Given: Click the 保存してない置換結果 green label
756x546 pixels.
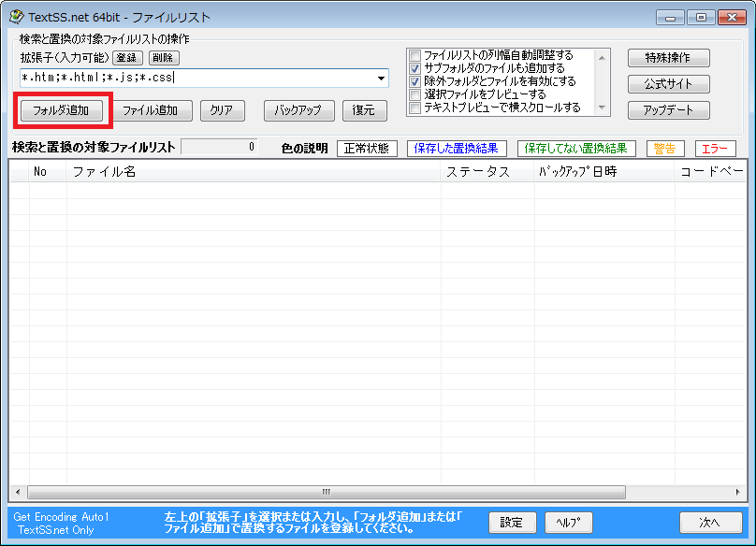Looking at the screenshot, I should click(x=576, y=149).
